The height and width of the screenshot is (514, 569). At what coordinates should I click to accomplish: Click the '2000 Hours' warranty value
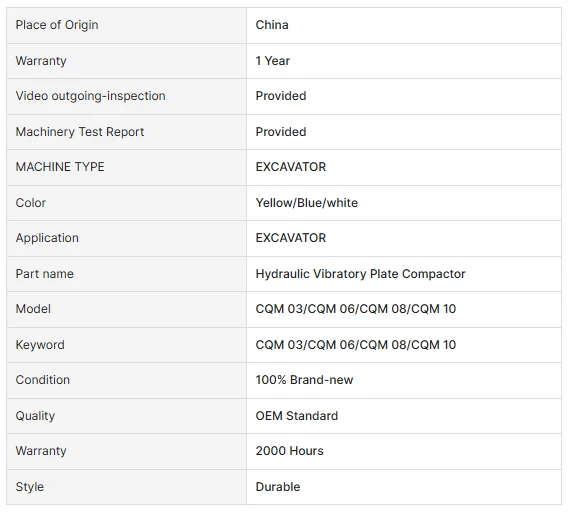pyautogui.click(x=289, y=451)
